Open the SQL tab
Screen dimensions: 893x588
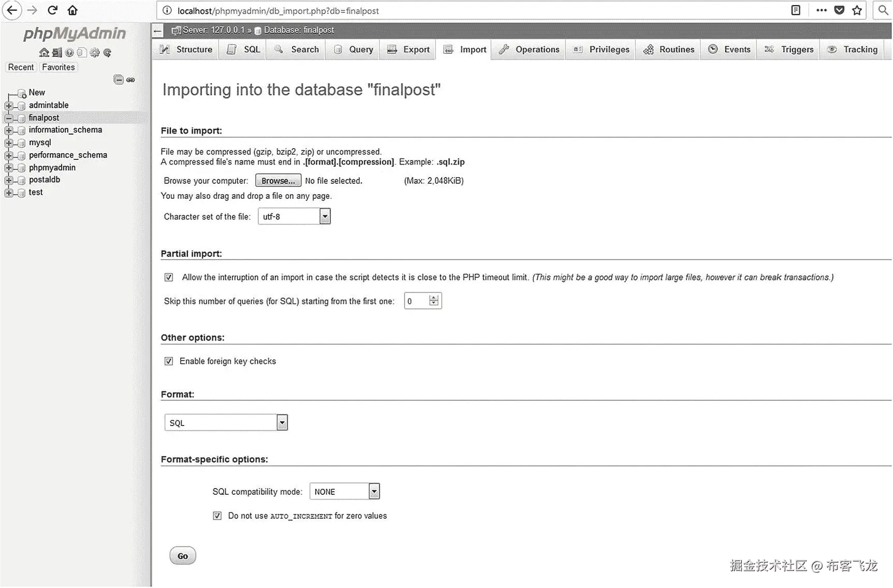(x=243, y=50)
